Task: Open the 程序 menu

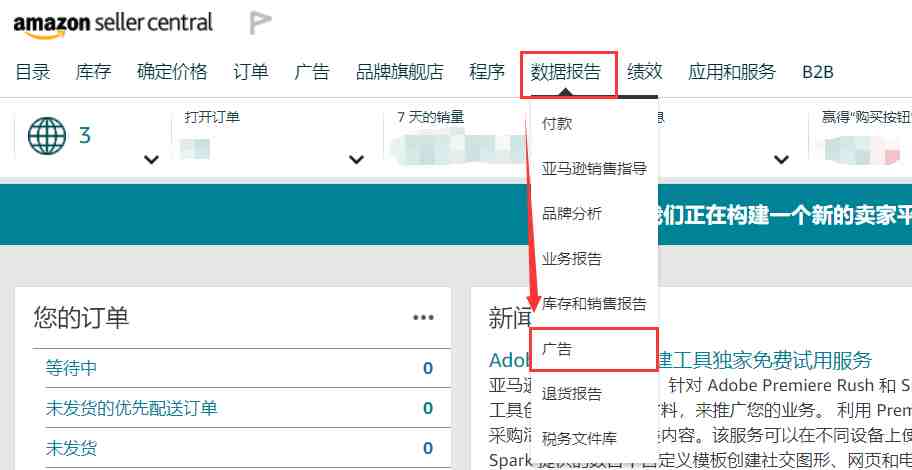Action: tap(487, 72)
